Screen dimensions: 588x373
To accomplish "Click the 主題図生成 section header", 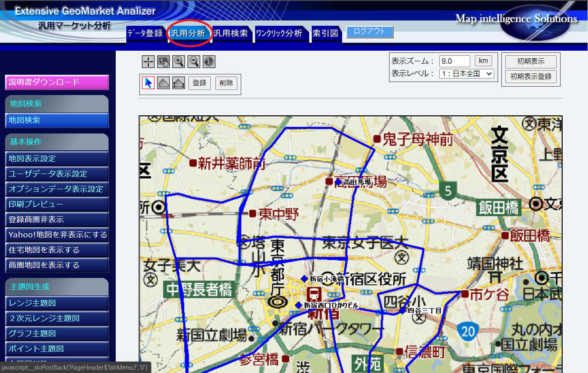I will pos(57,287).
